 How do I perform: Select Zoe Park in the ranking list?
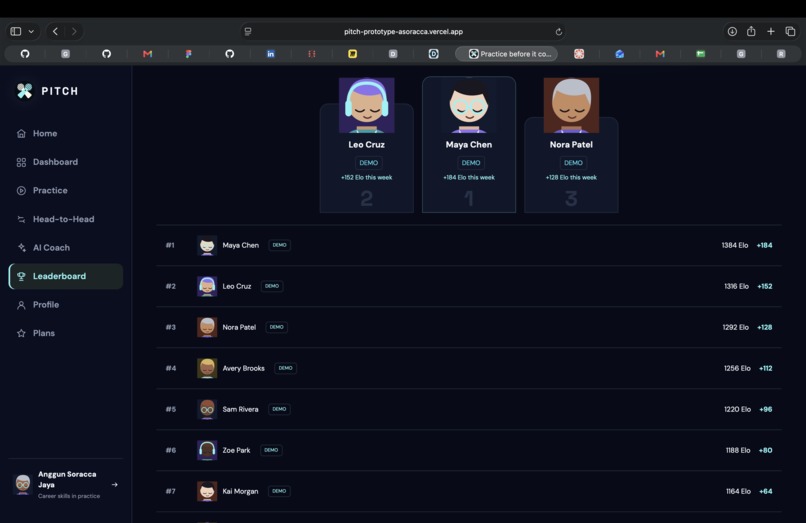pos(469,450)
